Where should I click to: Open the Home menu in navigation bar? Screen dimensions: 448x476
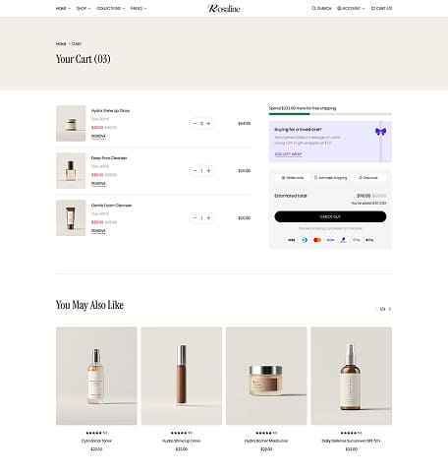pyautogui.click(x=63, y=8)
